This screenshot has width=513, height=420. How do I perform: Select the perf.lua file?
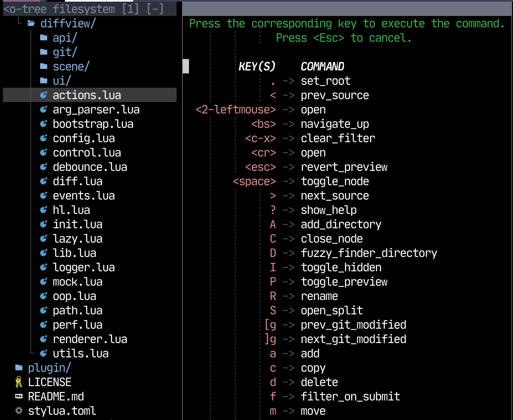click(78, 325)
